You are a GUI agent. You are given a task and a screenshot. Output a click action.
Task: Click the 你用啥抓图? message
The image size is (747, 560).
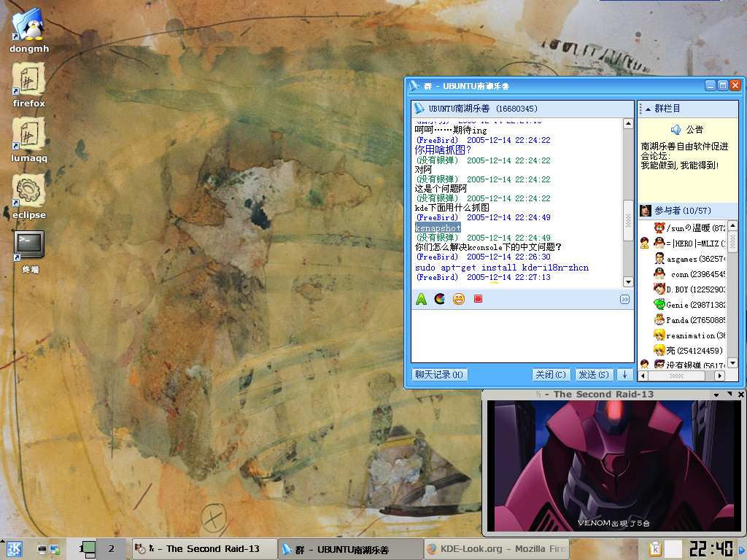pyautogui.click(x=443, y=149)
